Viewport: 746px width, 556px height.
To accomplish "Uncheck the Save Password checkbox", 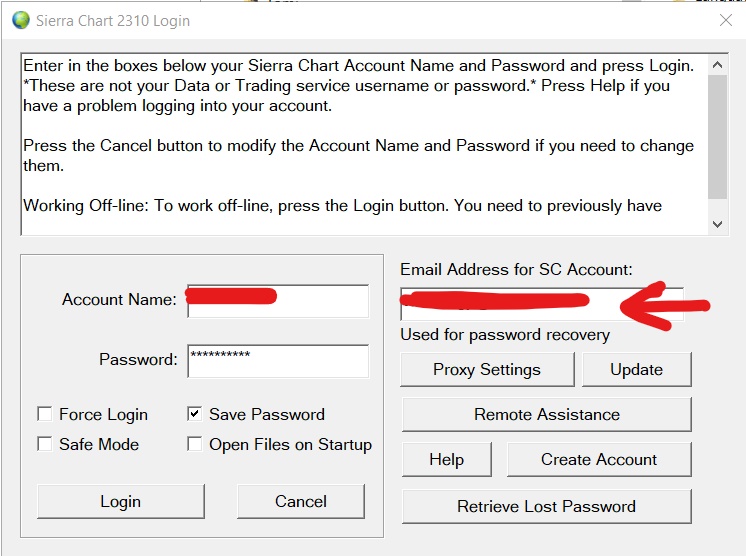I will [195, 414].
